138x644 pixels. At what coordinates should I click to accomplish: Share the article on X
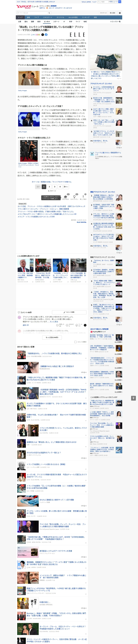click(x=43, y=35)
